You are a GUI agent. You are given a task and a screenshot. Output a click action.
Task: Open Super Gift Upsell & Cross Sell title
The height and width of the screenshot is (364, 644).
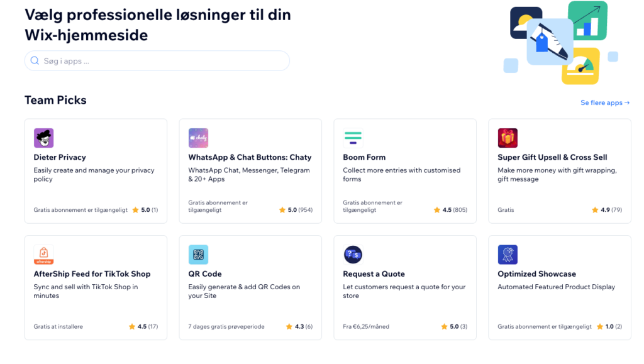click(x=552, y=157)
